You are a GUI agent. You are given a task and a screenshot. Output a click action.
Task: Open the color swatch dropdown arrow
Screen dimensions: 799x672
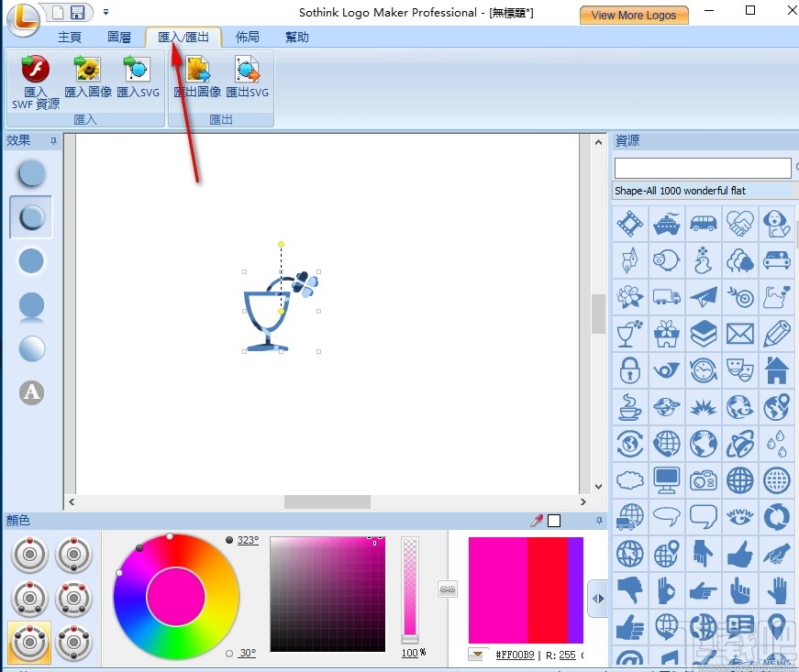477,655
